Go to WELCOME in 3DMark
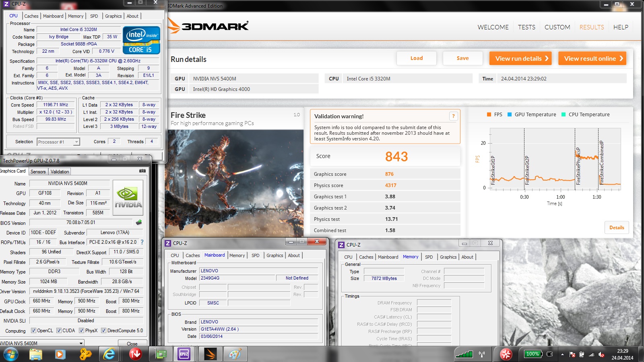 point(493,27)
